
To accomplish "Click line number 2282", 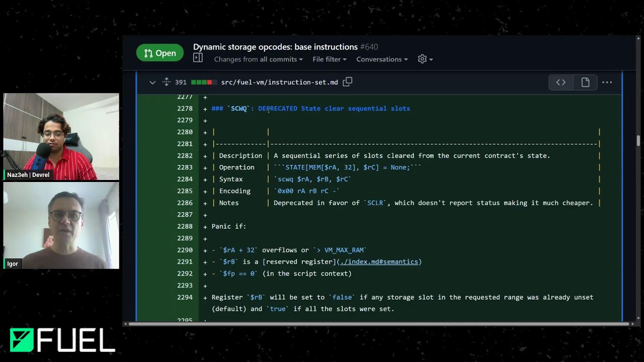I will tap(185, 156).
